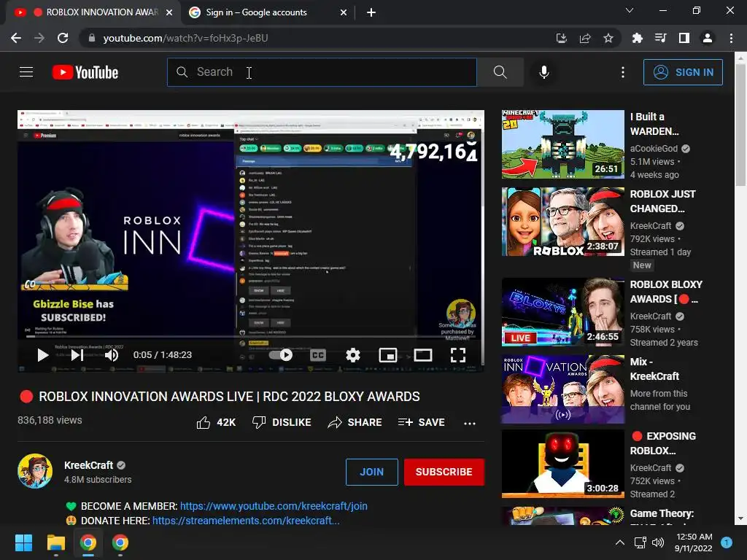The width and height of the screenshot is (747, 560).
Task: Subscribe to KreekCraft
Action: click(x=444, y=472)
